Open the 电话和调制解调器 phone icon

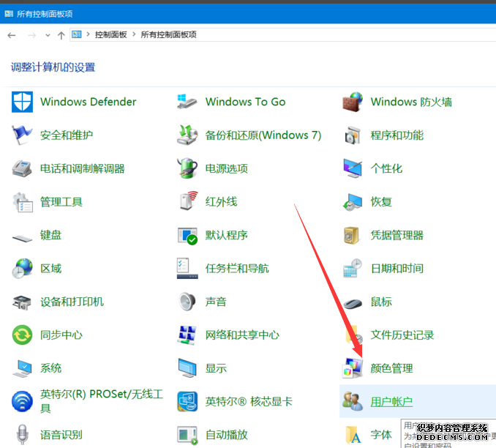(x=22, y=168)
